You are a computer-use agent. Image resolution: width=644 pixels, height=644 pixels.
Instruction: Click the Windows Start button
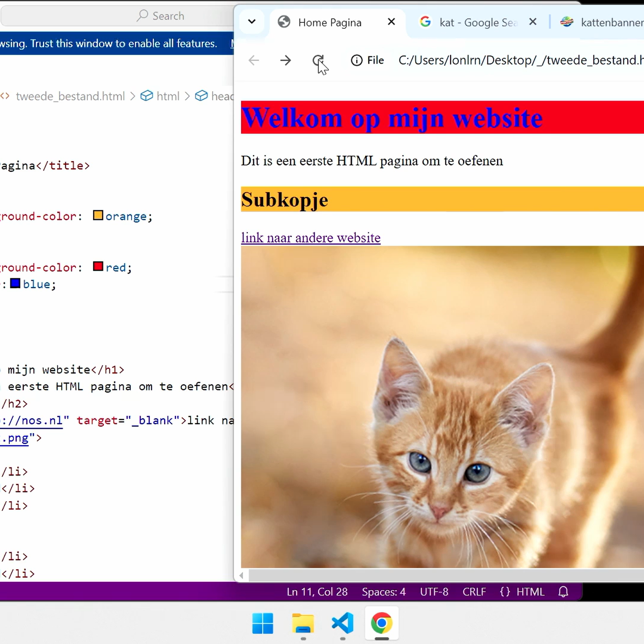(x=263, y=623)
